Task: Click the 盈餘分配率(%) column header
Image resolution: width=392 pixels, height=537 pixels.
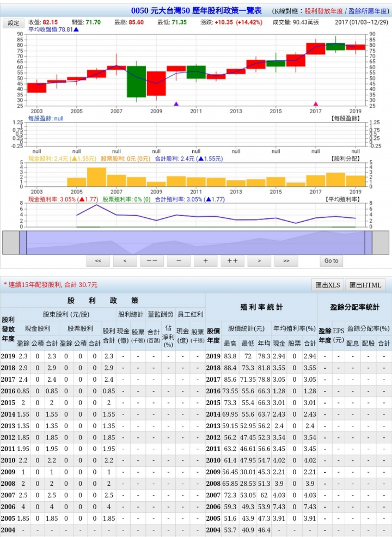Action: click(369, 328)
